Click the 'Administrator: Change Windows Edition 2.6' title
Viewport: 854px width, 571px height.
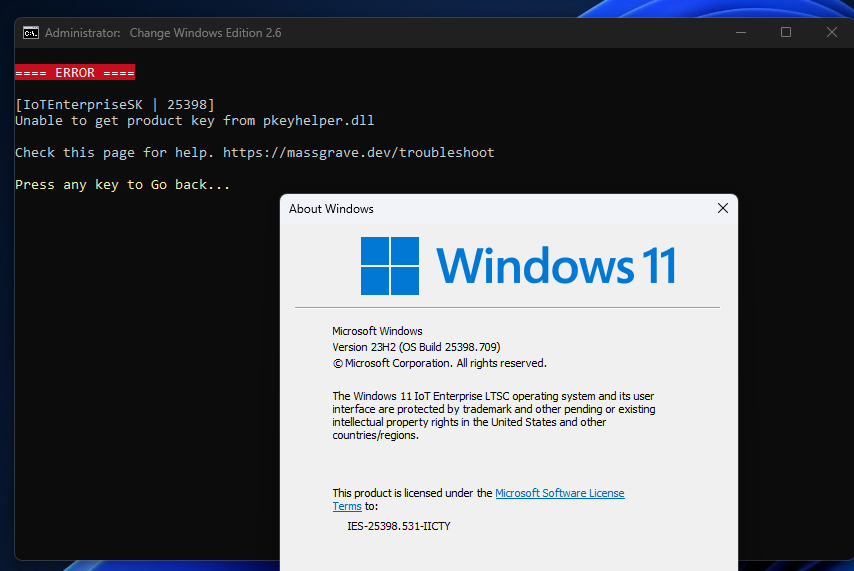tap(163, 33)
